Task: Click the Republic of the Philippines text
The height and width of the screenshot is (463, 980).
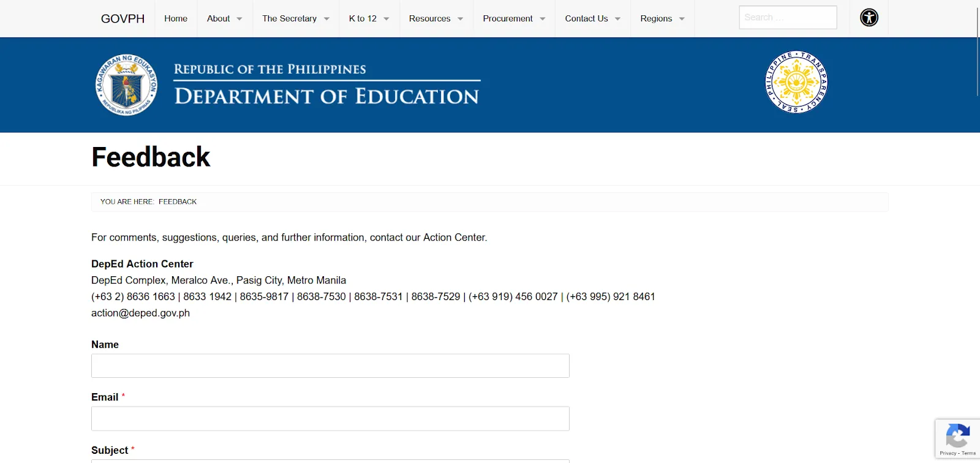Action: pyautogui.click(x=270, y=69)
